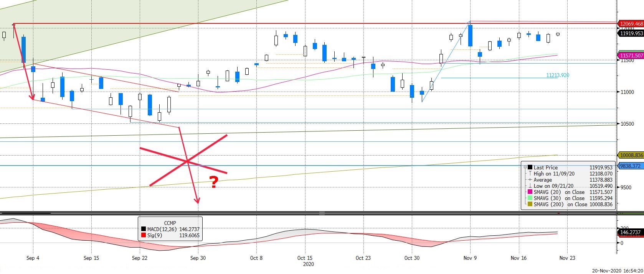The image size is (644, 274).
Task: Click the 10500 price axis label
Action: (x=627, y=124)
